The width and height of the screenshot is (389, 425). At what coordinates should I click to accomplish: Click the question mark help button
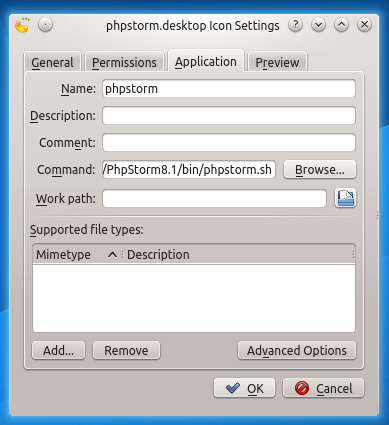pyautogui.click(x=295, y=25)
